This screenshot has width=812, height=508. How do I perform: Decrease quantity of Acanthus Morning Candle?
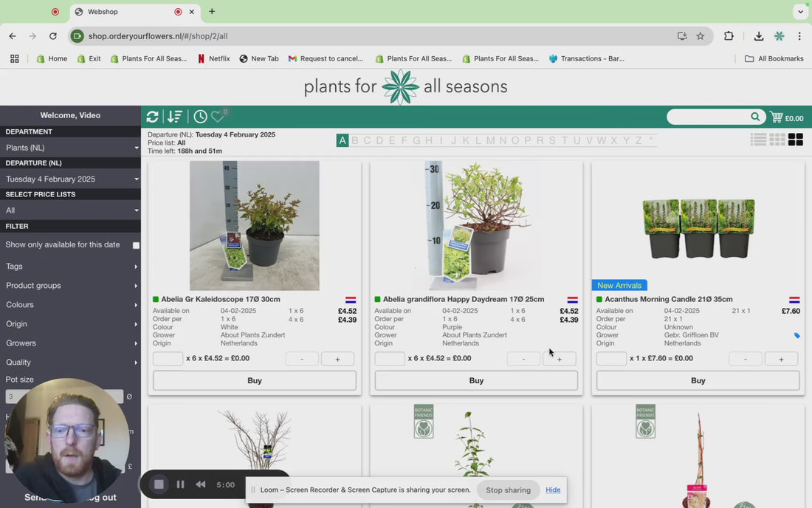tap(746, 359)
